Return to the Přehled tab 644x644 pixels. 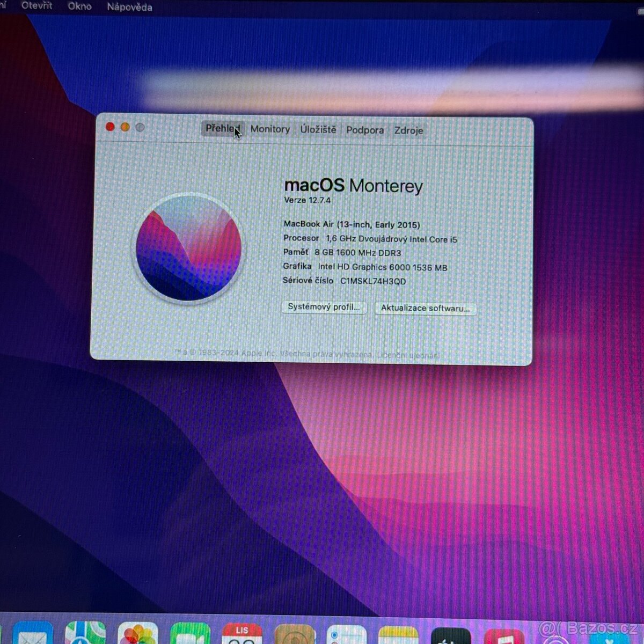click(221, 129)
